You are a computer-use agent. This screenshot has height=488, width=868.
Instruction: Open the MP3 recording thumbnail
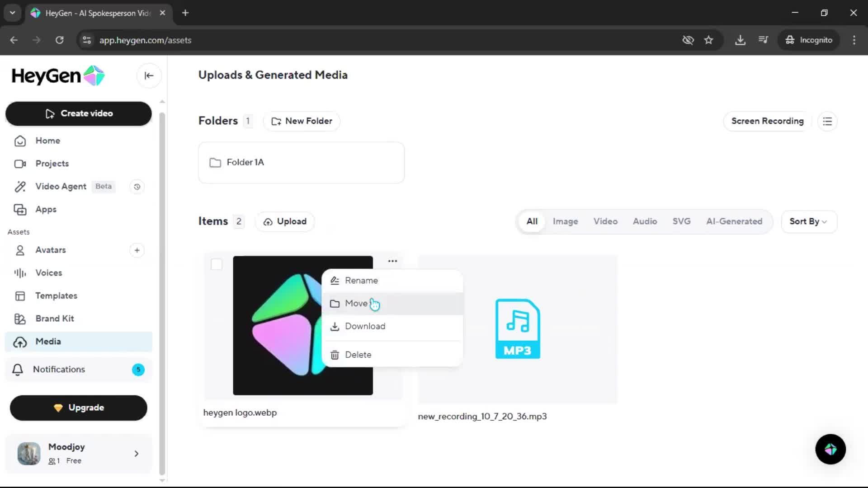(517, 329)
